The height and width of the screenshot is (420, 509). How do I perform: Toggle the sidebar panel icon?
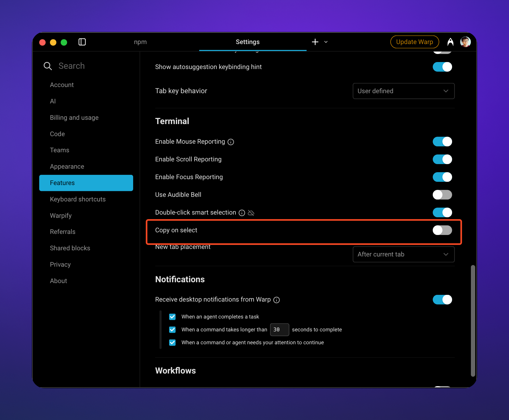82,42
